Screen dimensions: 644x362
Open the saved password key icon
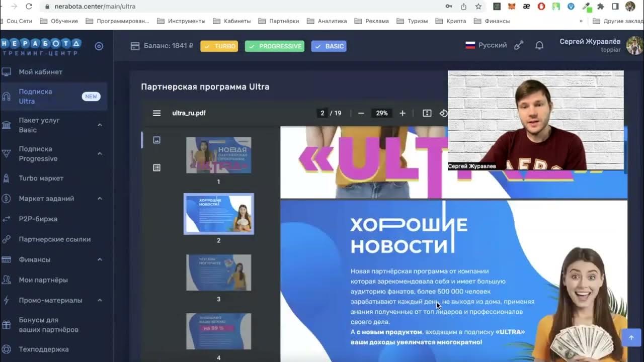pyautogui.click(x=449, y=7)
